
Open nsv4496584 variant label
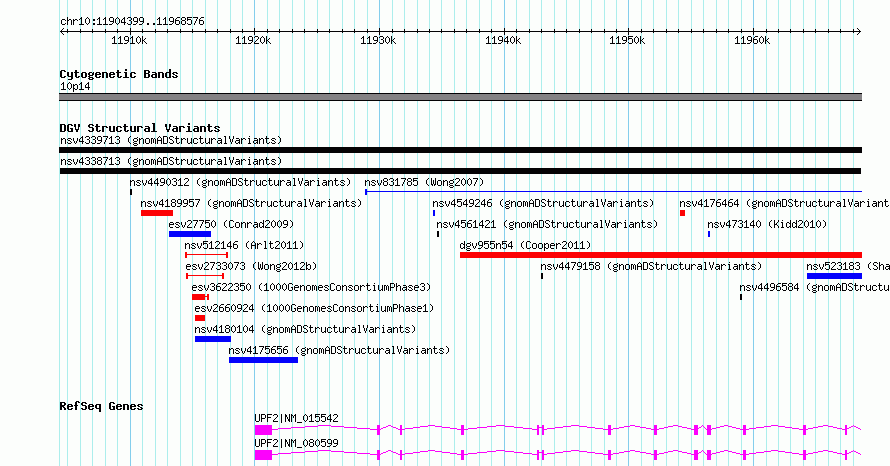[x=814, y=287]
